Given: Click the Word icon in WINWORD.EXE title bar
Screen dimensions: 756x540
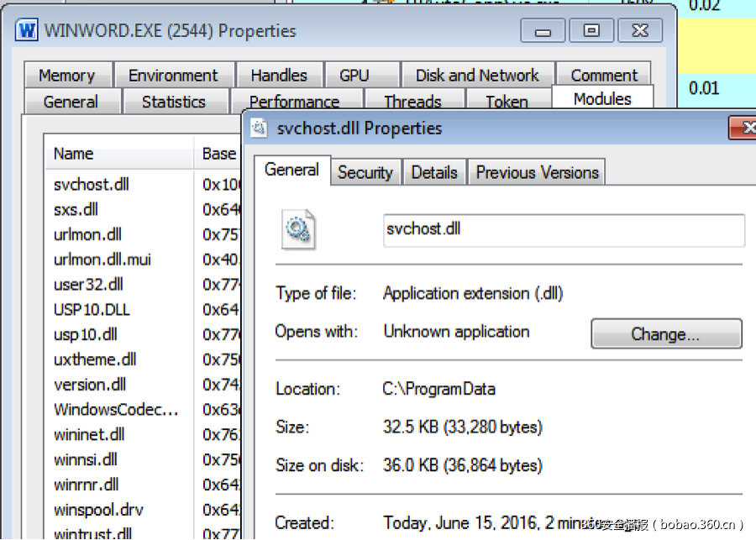Looking at the screenshot, I should (27, 31).
